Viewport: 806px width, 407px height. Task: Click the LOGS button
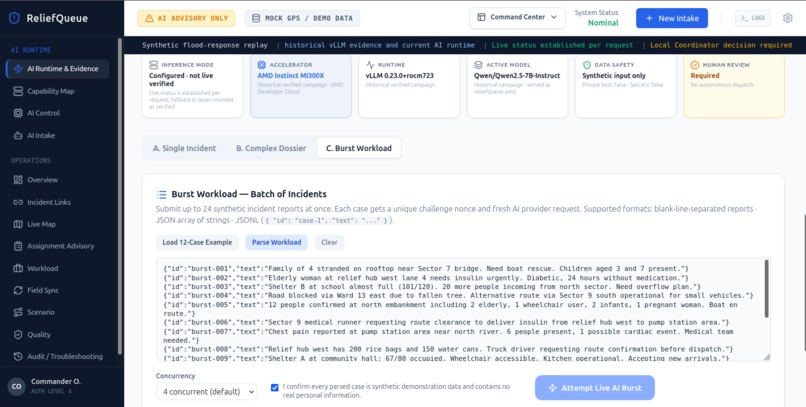tap(753, 18)
